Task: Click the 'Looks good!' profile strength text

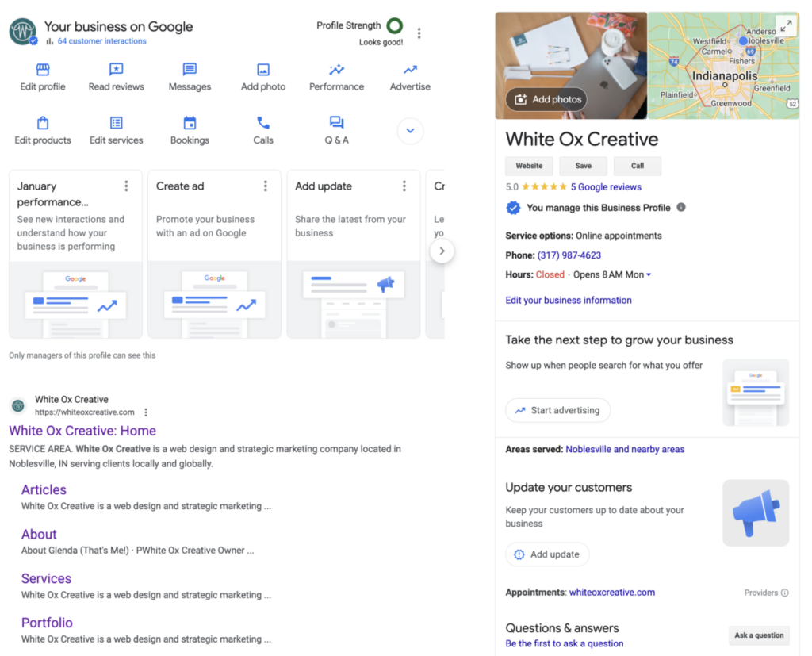Action: click(x=381, y=43)
